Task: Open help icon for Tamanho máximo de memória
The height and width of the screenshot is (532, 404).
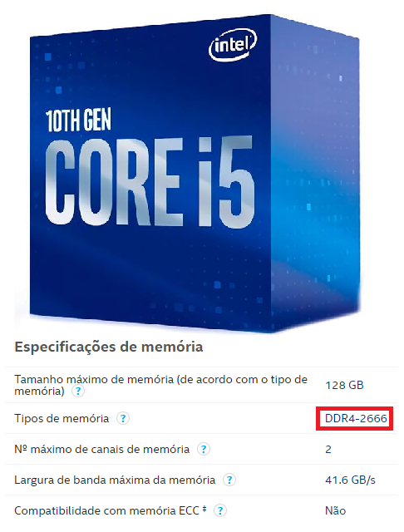Action: pos(78,392)
